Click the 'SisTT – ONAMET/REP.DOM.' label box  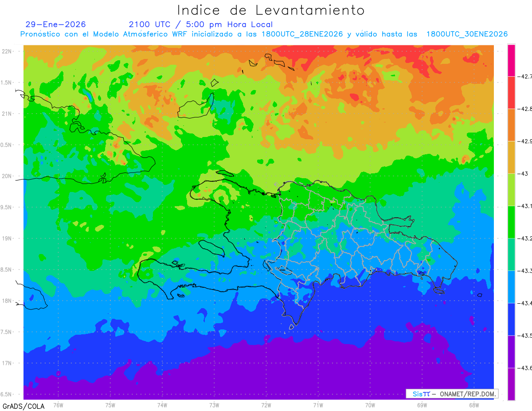coord(452,394)
